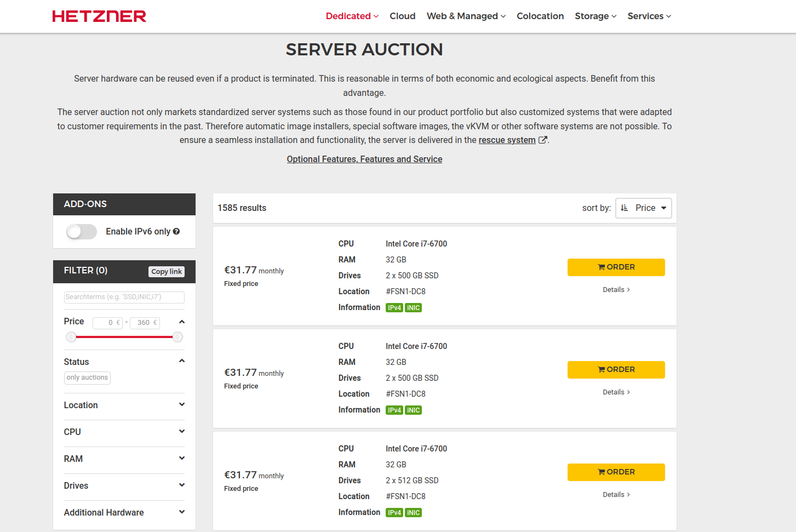Toggle the only auctions status filter
Viewport: 796px width, 532px height.
(87, 377)
